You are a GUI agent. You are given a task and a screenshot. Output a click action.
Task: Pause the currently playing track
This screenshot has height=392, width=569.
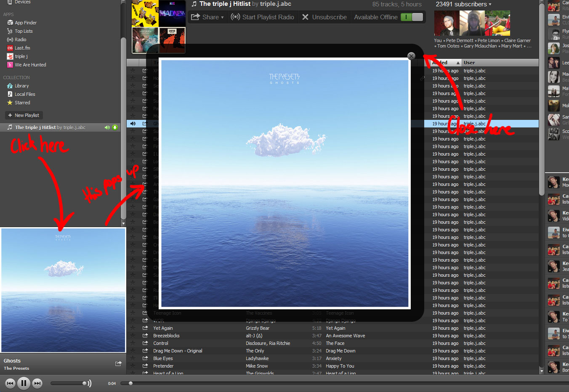pos(24,383)
